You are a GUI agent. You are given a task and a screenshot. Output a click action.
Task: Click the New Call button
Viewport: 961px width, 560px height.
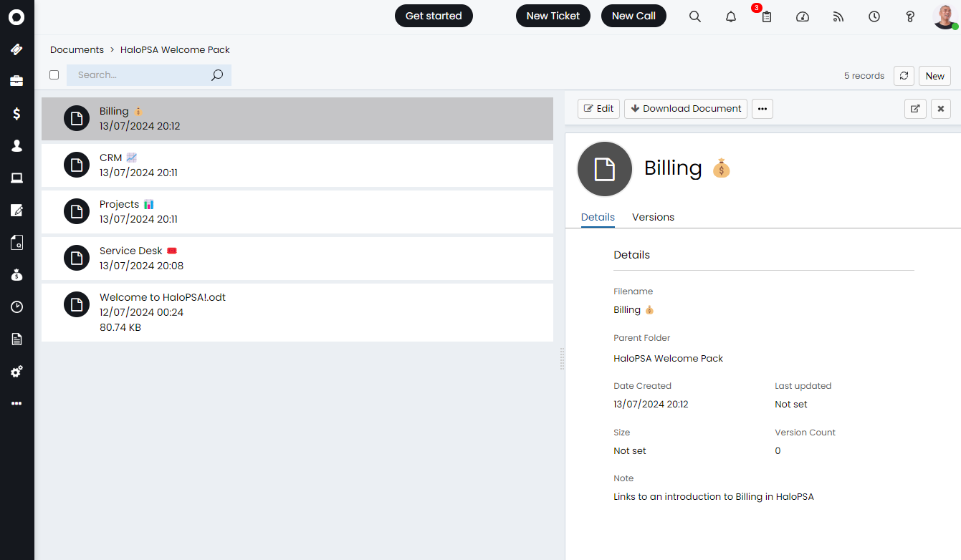coord(634,16)
